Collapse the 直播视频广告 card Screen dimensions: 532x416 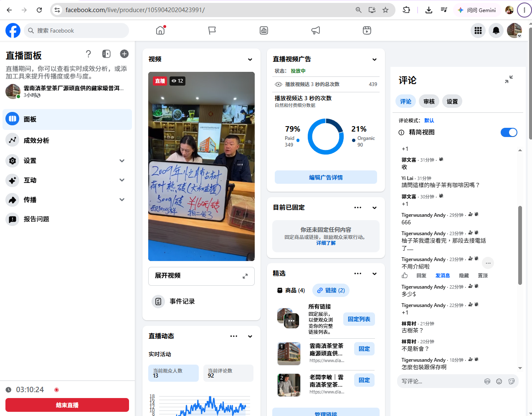coord(375,59)
